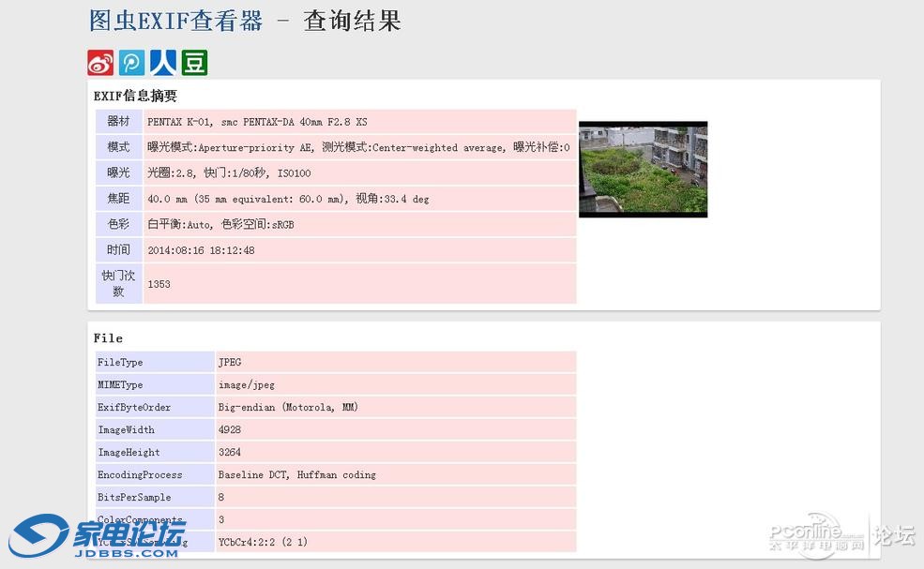
Task: Select the 2014:08:16 18:12:48 timestamp
Action: [x=201, y=250]
